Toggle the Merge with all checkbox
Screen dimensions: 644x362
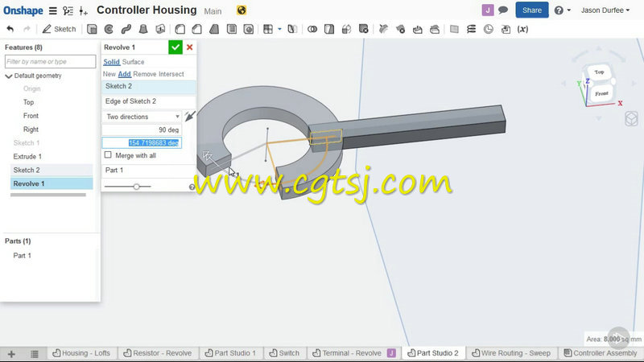[x=108, y=155]
